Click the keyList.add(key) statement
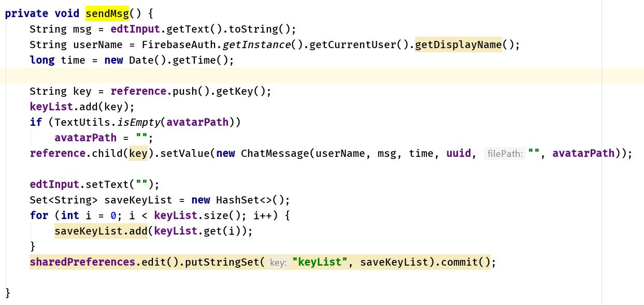Image resolution: width=644 pixels, height=305 pixels. pyautogui.click(x=82, y=107)
